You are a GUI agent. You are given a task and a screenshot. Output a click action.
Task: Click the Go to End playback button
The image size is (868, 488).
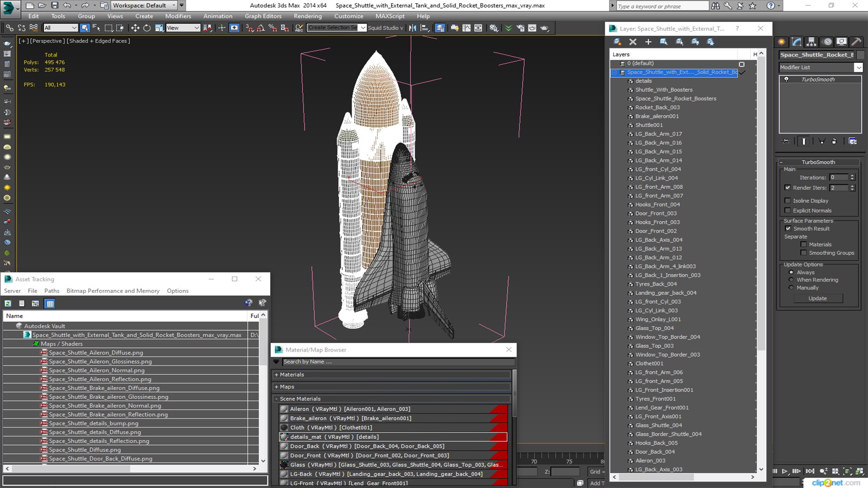click(x=810, y=471)
